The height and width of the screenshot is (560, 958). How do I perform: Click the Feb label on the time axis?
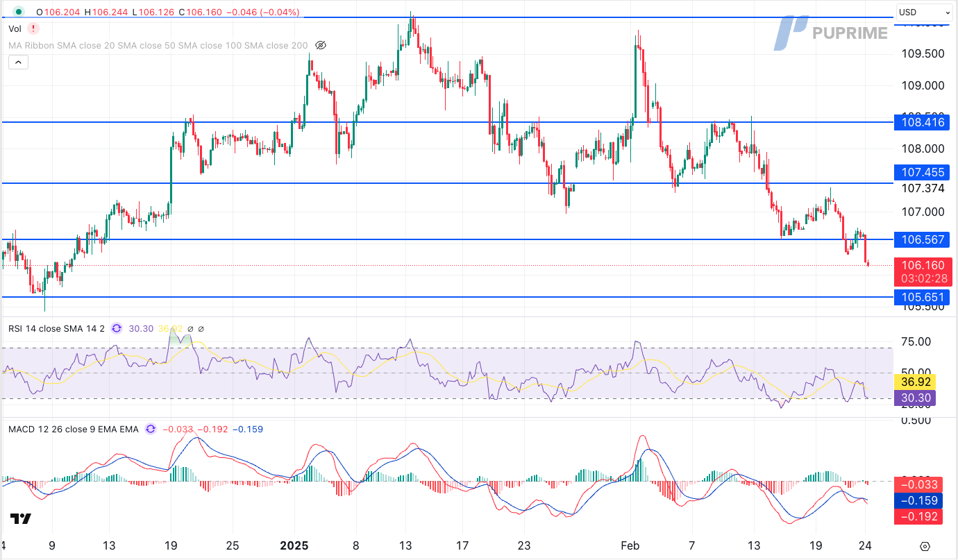(630, 545)
